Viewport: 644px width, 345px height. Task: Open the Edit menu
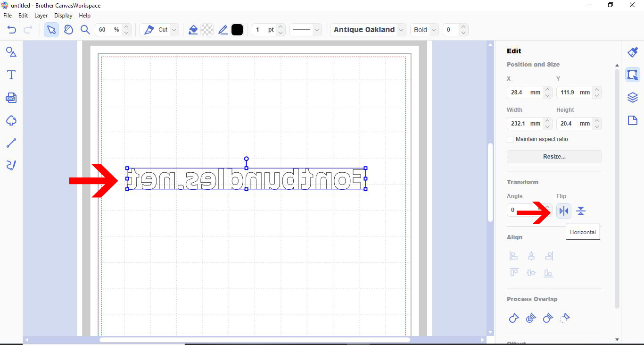tap(23, 16)
